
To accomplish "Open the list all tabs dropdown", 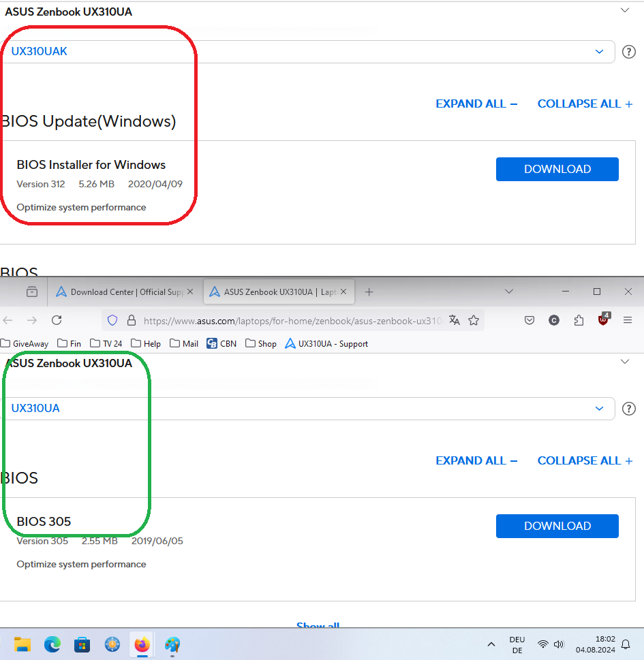I will pyautogui.click(x=509, y=292).
